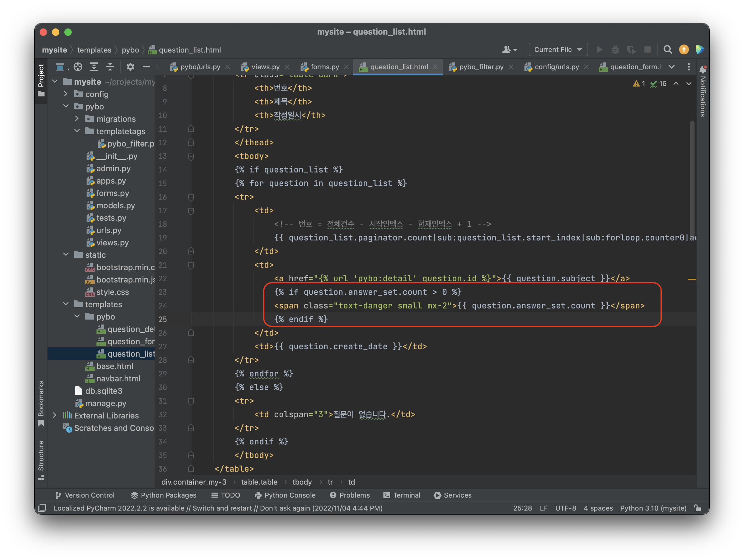Click the Search Everywhere magnifier icon
This screenshot has width=744, height=560.
[x=667, y=50]
